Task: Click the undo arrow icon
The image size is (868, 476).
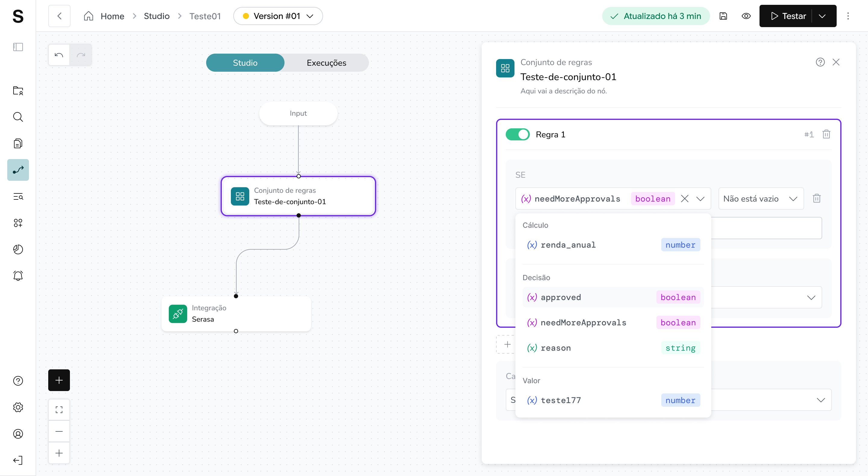Action: click(59, 55)
